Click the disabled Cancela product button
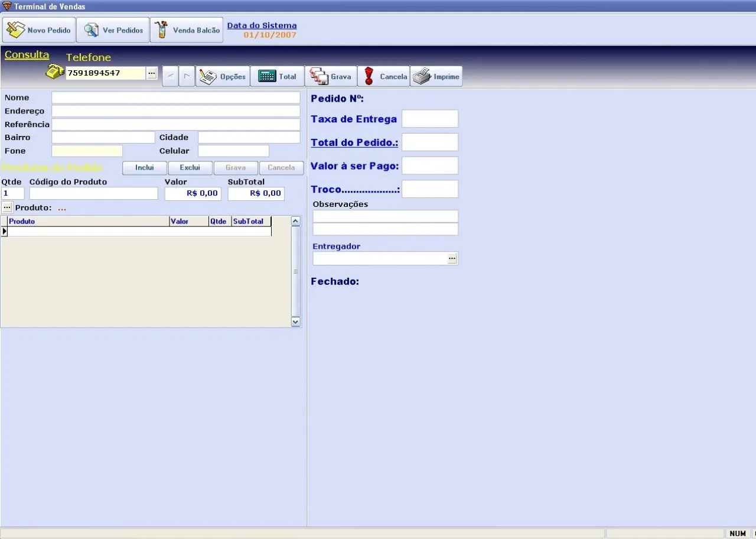 281,168
